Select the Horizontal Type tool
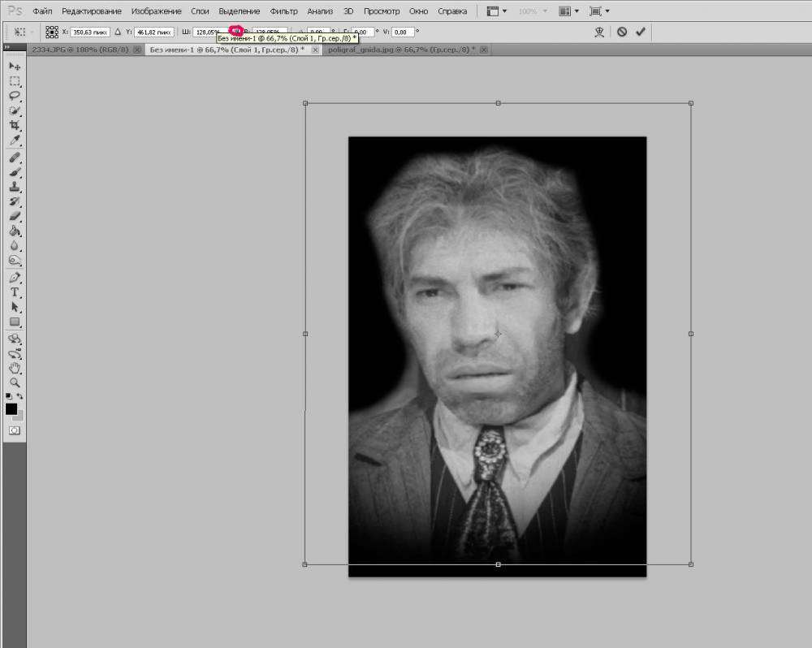The image size is (812, 648). [15, 292]
